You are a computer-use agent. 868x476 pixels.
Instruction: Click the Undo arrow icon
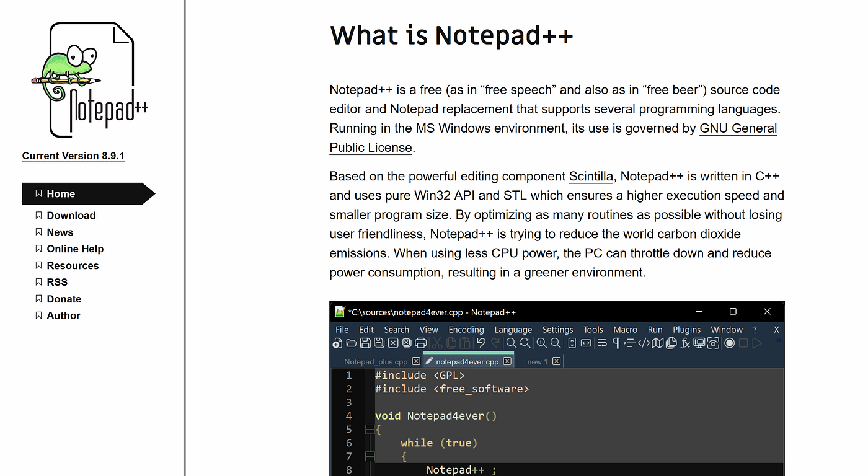[x=481, y=343]
